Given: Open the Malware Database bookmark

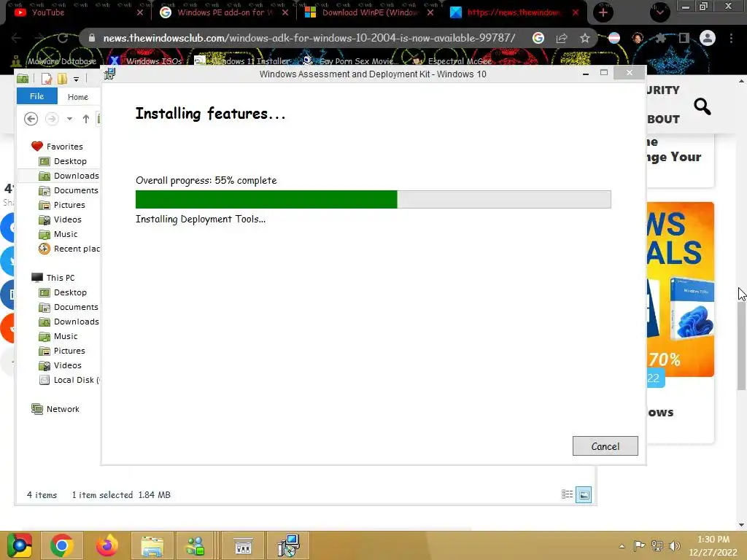Looking at the screenshot, I should [x=54, y=61].
